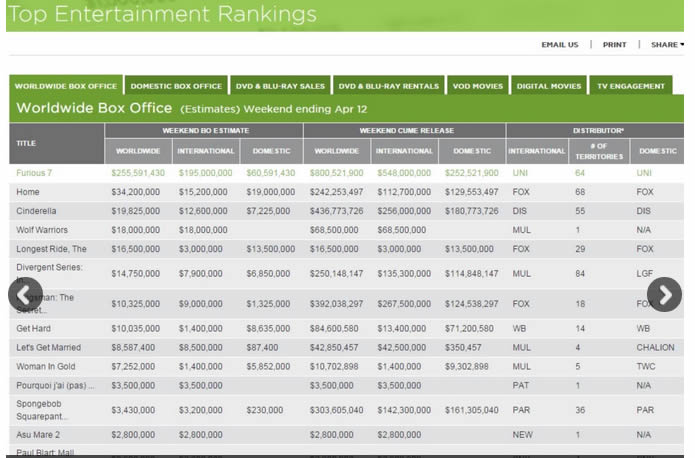Click the WEEKEND CUME RELEASE group header

[406, 131]
